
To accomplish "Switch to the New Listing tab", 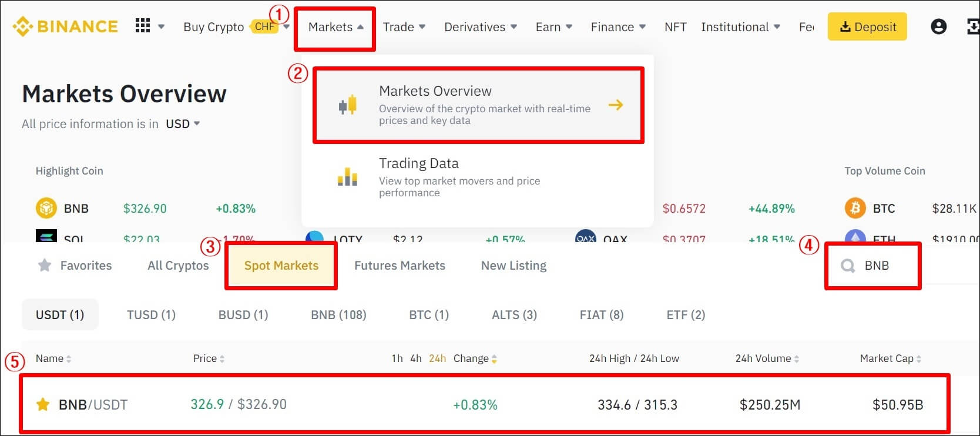I will 514,266.
